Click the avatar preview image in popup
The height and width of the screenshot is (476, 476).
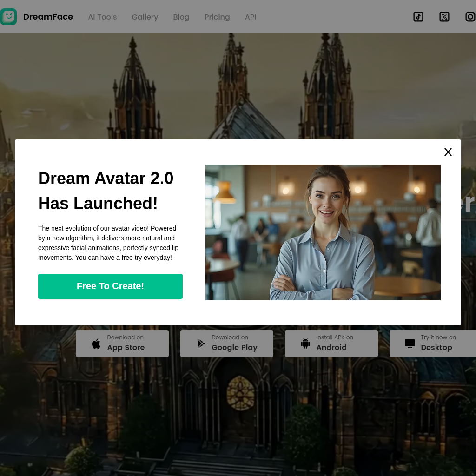click(x=323, y=232)
